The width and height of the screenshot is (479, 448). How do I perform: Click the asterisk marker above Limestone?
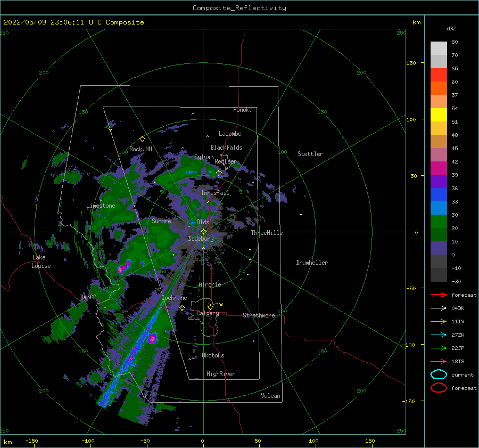[x=101, y=201]
